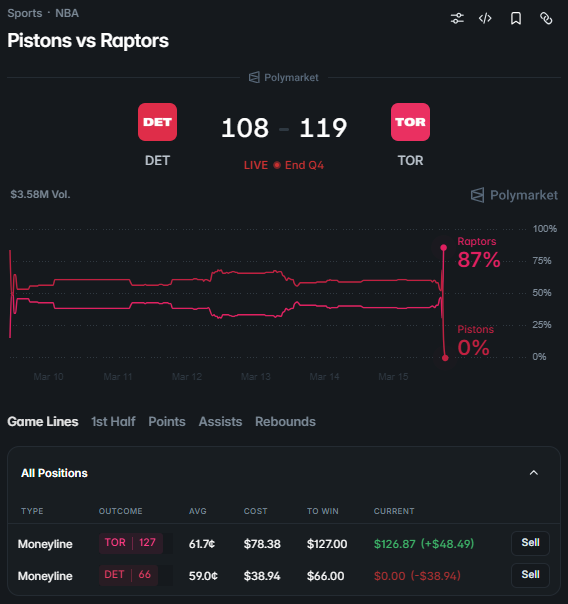The image size is (568, 604).
Task: Click the Raptors 87% chart endpoint
Action: (444, 247)
